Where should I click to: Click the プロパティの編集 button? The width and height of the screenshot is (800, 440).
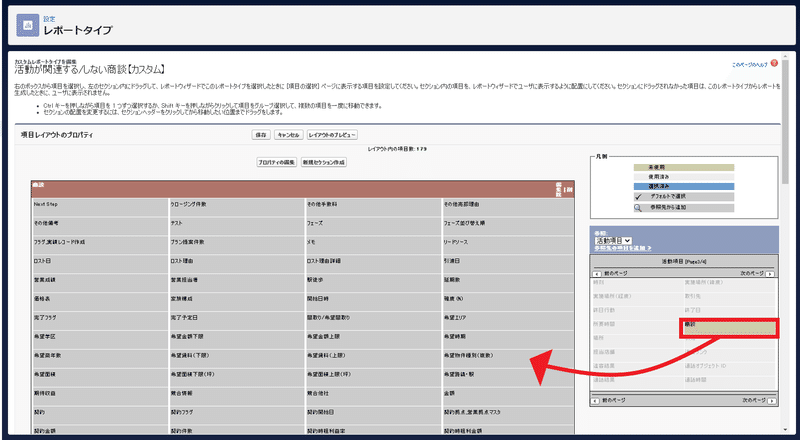[x=277, y=162]
